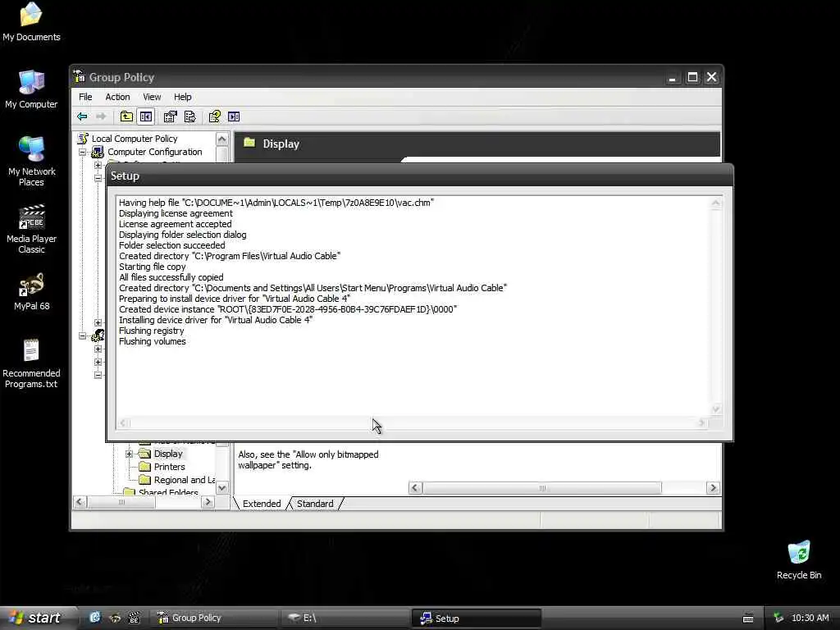840x630 pixels.
Task: Click the Properties toolbar icon
Action: coord(171,116)
